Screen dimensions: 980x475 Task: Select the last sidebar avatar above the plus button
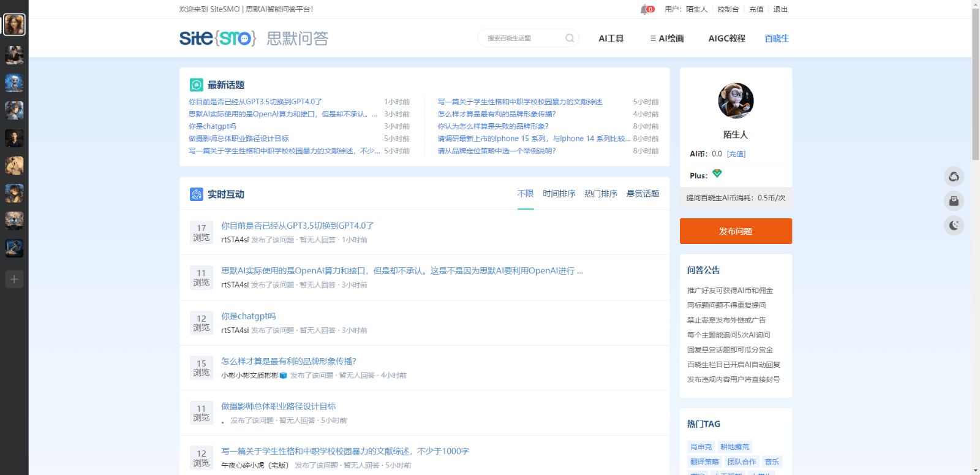click(x=14, y=248)
